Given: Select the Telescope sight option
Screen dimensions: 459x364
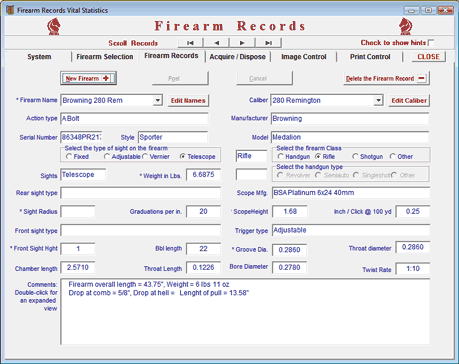Looking at the screenshot, I should [183, 156].
